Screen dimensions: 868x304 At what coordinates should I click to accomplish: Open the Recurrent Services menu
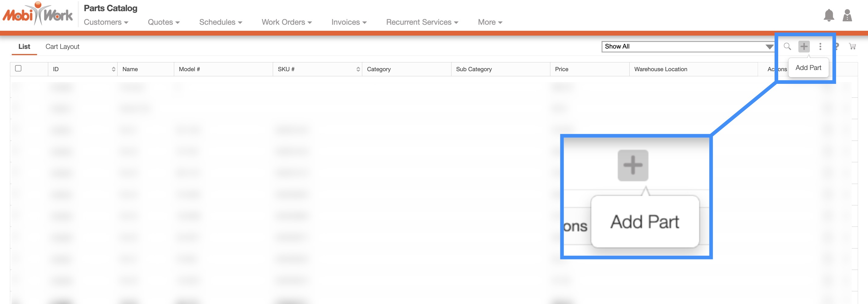click(x=422, y=22)
